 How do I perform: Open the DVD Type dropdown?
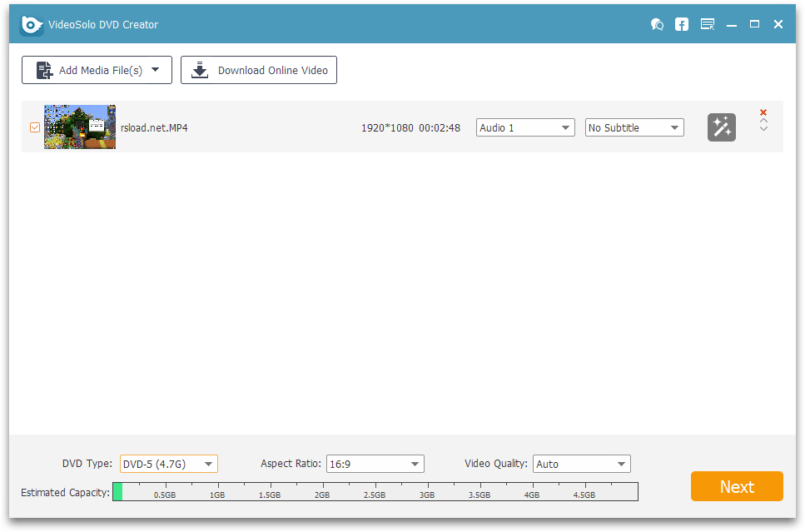(x=169, y=464)
